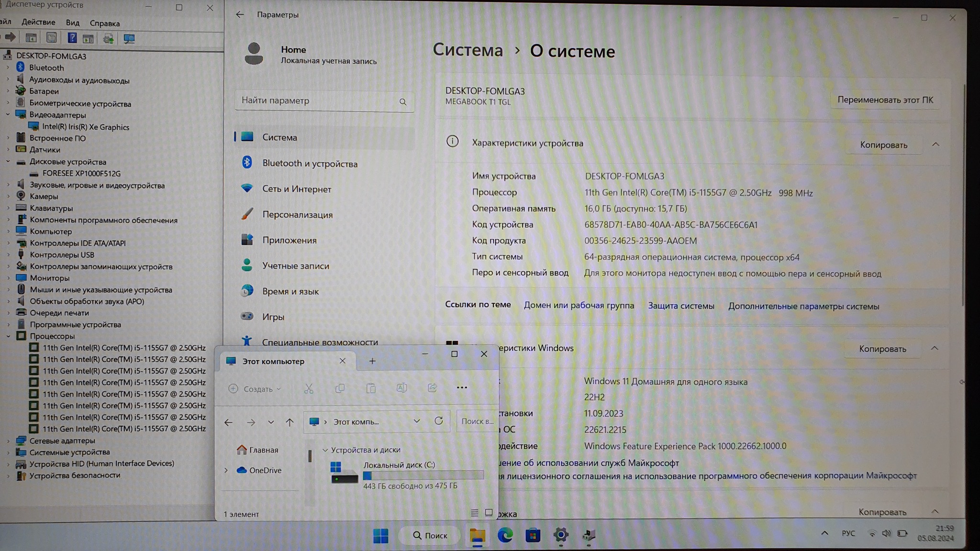980x551 pixels.
Task: Select Сеть и Интернет in Settings sidebar
Action: pyautogui.click(x=296, y=189)
